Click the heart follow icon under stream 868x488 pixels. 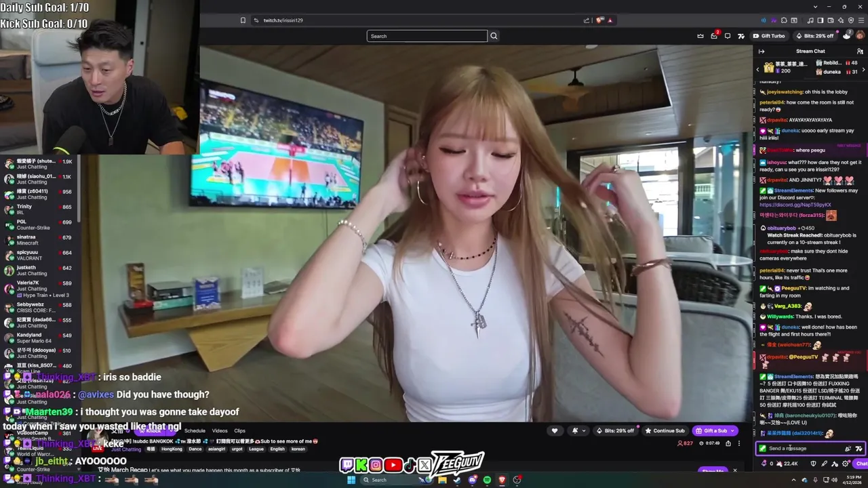555,431
